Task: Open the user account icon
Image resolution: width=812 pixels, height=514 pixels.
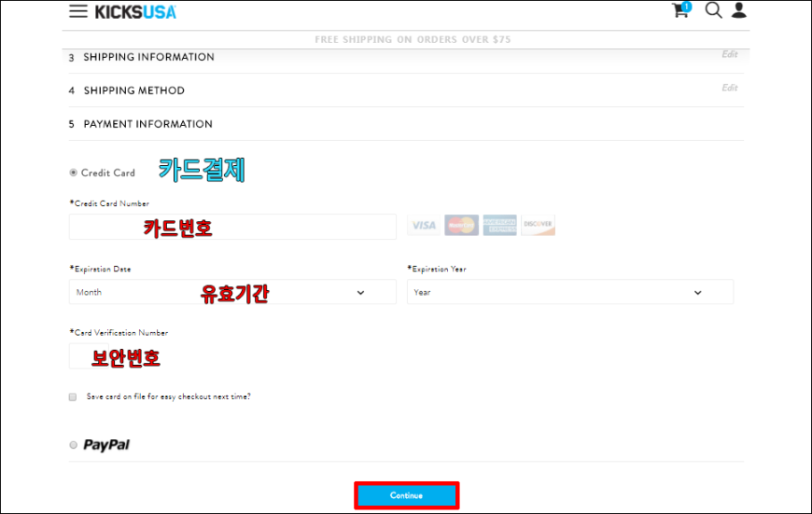Action: [x=739, y=10]
